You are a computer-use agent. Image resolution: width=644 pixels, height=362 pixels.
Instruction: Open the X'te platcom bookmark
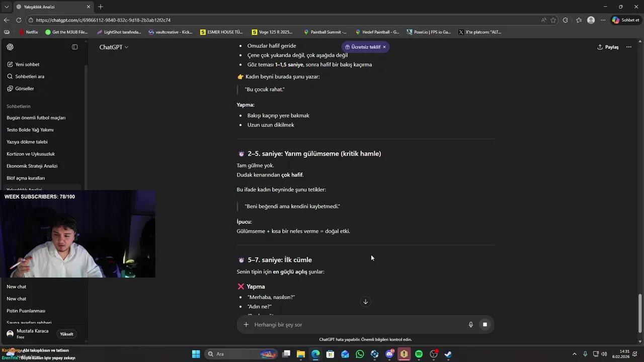pos(480,32)
